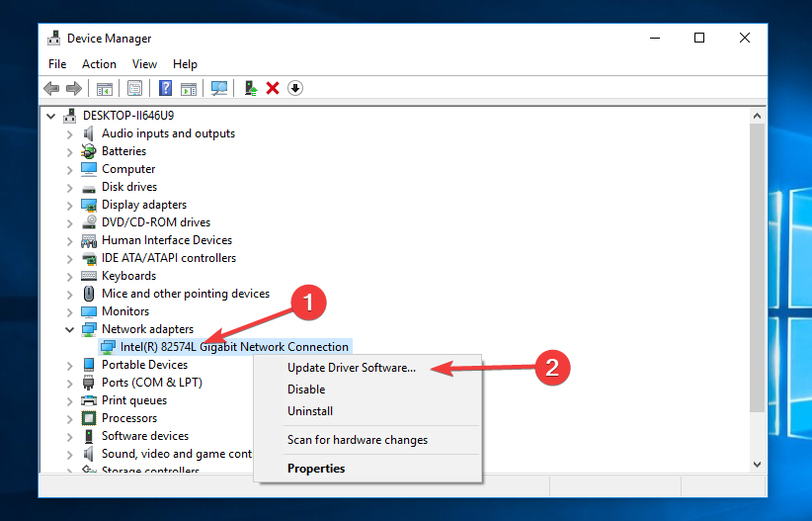Open the File menu
Screen dimensions: 812x521
(57, 64)
